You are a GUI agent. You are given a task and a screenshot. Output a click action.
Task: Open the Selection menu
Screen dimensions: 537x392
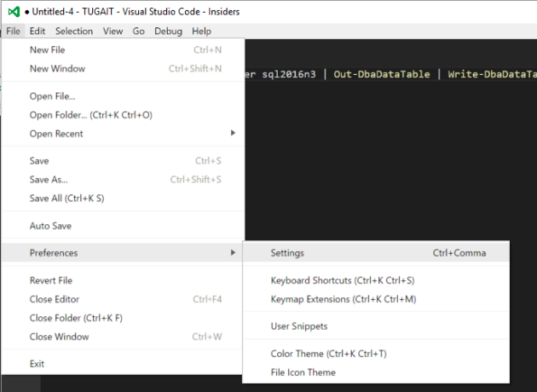[74, 32]
